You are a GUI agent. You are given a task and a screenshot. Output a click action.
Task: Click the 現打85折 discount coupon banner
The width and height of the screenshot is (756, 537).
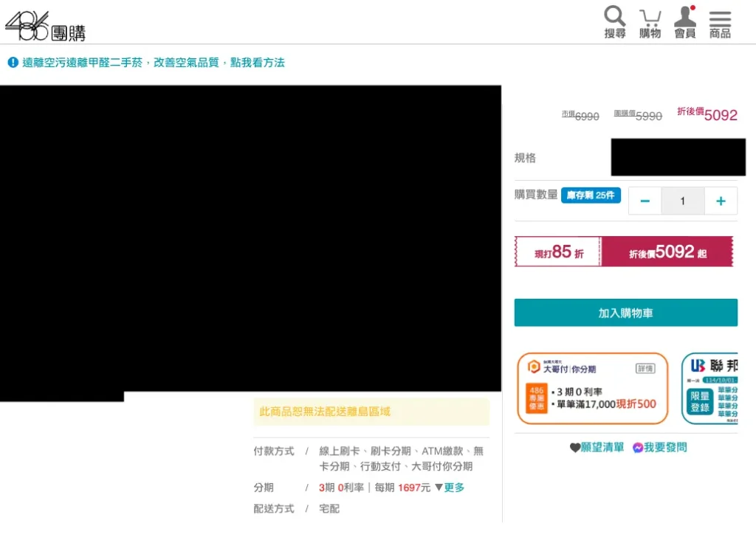(558, 252)
